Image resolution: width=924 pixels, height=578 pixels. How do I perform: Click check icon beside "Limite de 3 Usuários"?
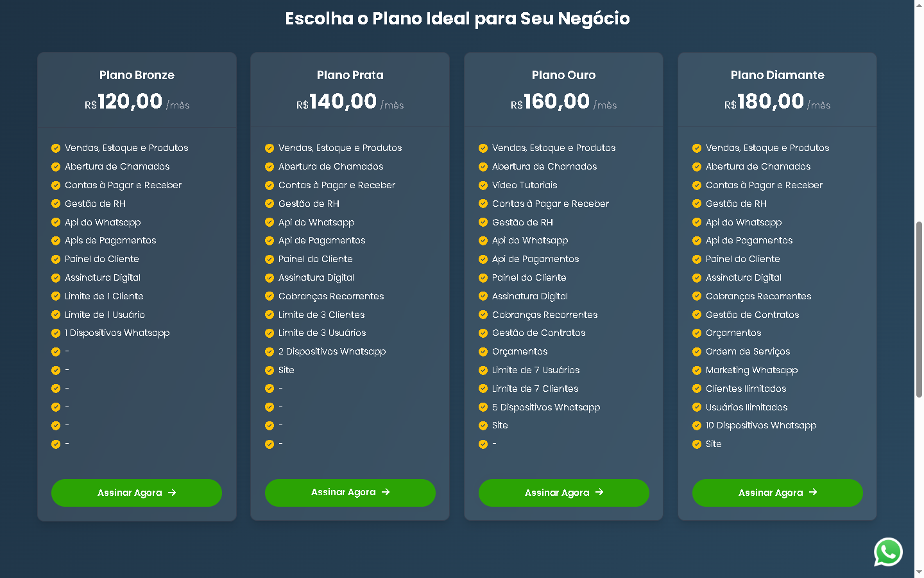(x=269, y=333)
